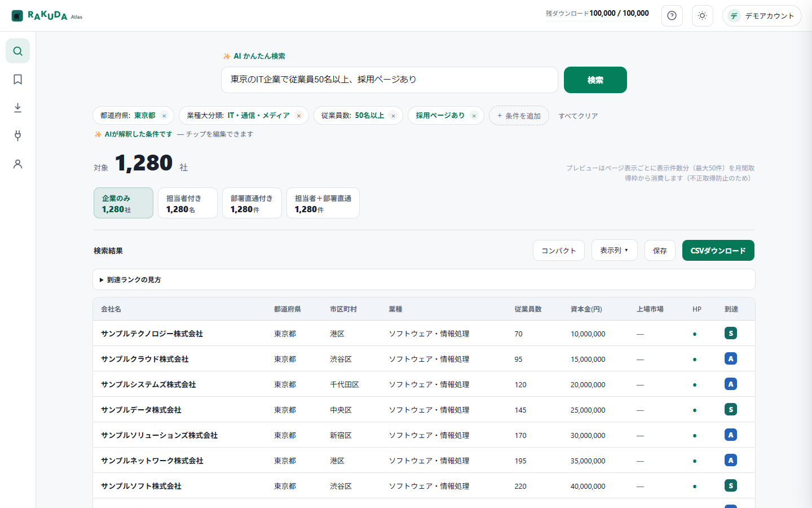Click the S rank badge for サンプルテクノロジー株式会社
The height and width of the screenshot is (508, 812).
pos(731,333)
